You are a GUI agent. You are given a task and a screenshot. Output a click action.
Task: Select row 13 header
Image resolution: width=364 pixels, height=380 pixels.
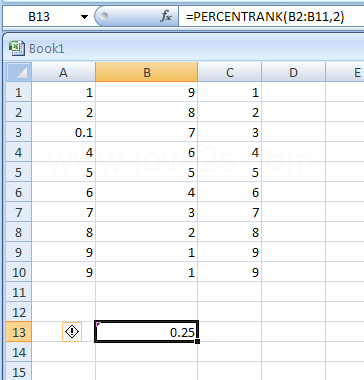click(x=19, y=332)
